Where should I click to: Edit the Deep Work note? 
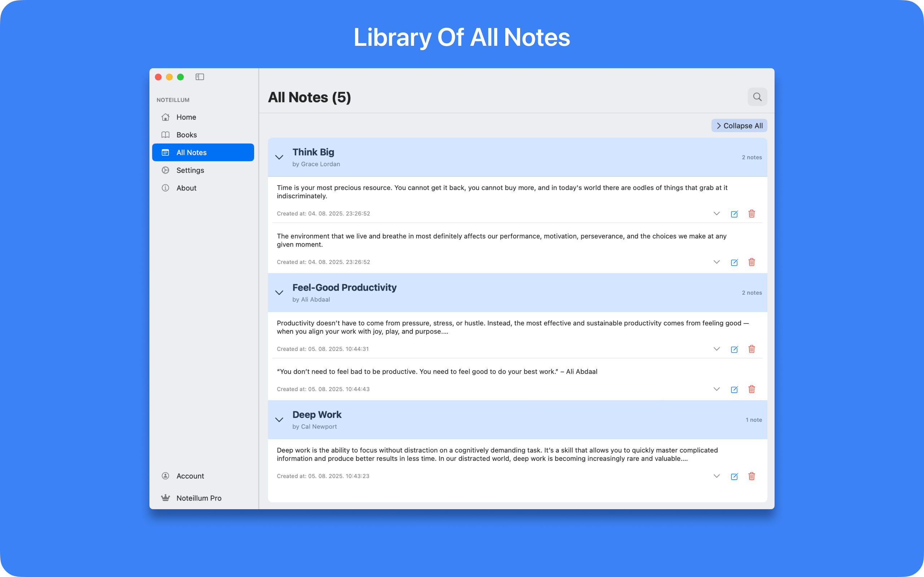734,476
